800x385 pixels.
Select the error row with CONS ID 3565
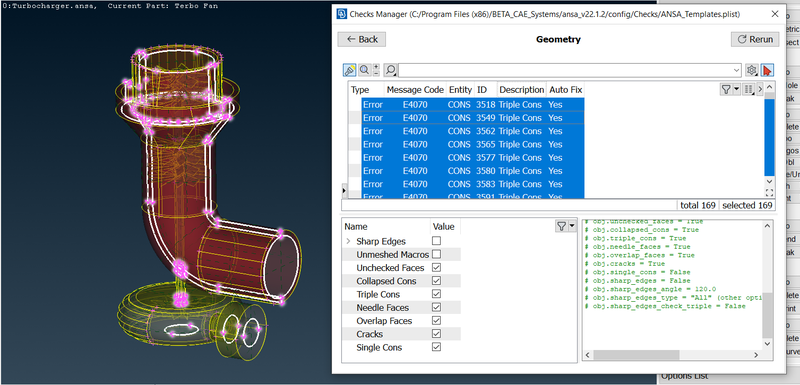click(x=472, y=144)
